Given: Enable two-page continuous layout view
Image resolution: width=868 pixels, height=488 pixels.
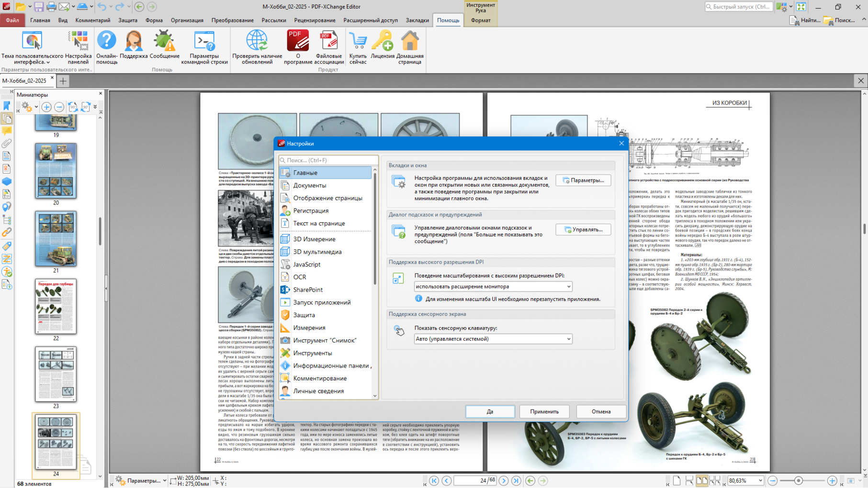Looking at the screenshot, I should pos(714,480).
